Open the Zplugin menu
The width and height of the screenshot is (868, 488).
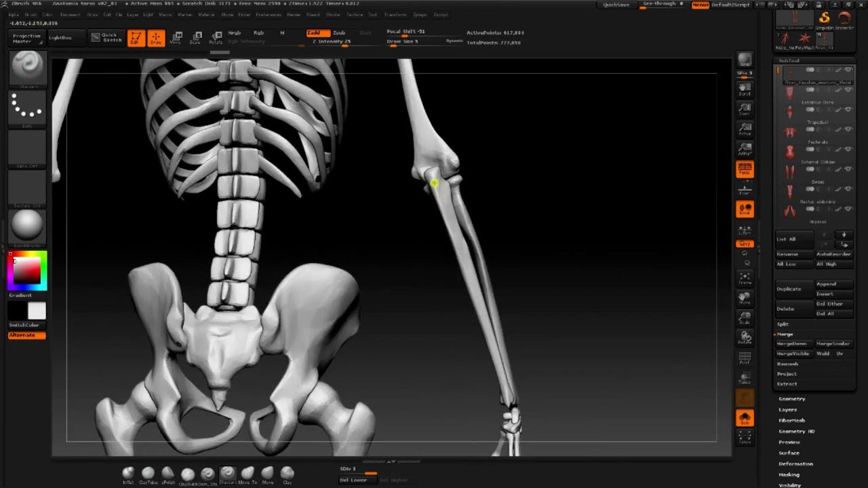pyautogui.click(x=420, y=14)
